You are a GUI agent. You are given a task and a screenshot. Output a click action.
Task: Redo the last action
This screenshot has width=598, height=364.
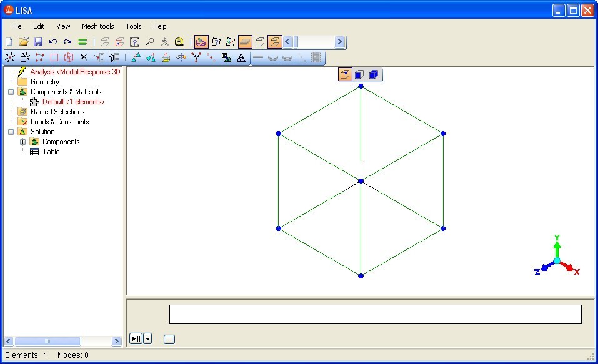pyautogui.click(x=67, y=42)
